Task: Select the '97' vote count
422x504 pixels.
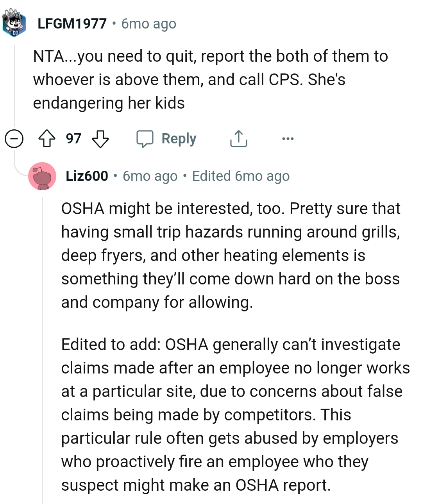Action: tap(73, 138)
